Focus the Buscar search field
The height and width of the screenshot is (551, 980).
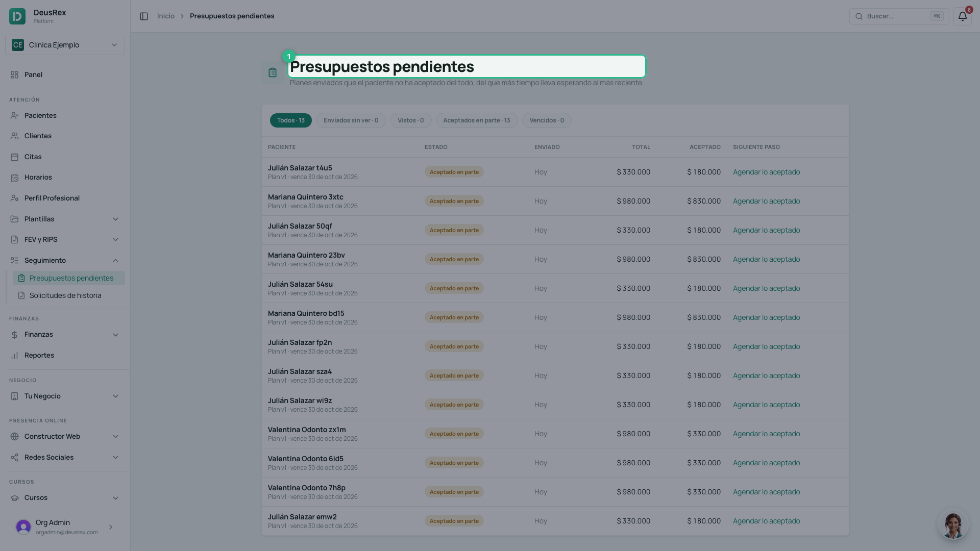[899, 16]
